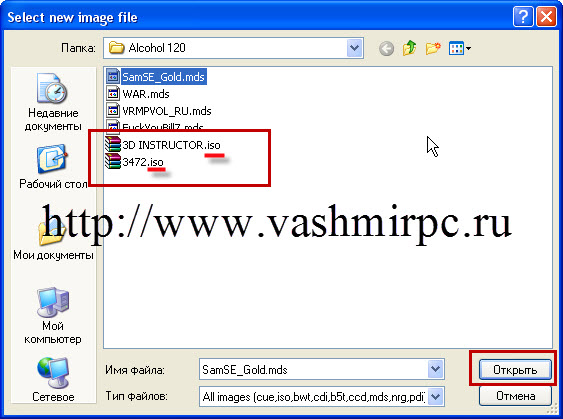The height and width of the screenshot is (419, 563).
Task: Click the VRMPVOL_RU.mds file name
Action: pyautogui.click(x=167, y=111)
